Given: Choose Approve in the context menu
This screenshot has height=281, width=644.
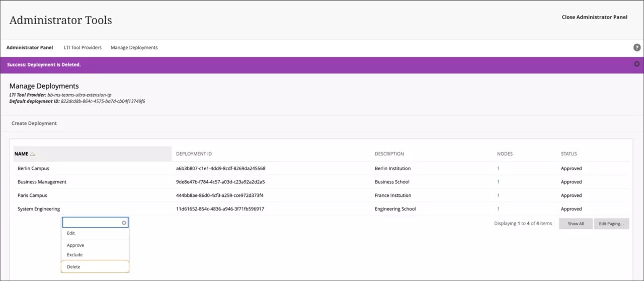Looking at the screenshot, I should pyautogui.click(x=75, y=245).
